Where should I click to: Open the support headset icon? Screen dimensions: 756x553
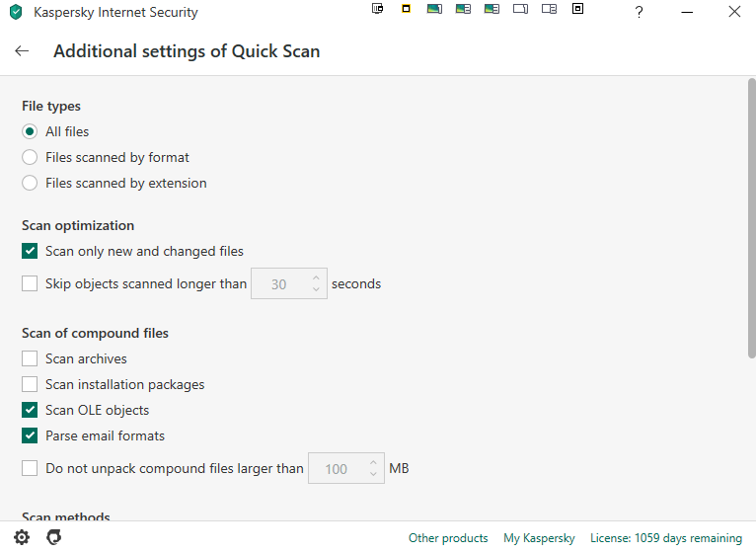[x=53, y=538]
